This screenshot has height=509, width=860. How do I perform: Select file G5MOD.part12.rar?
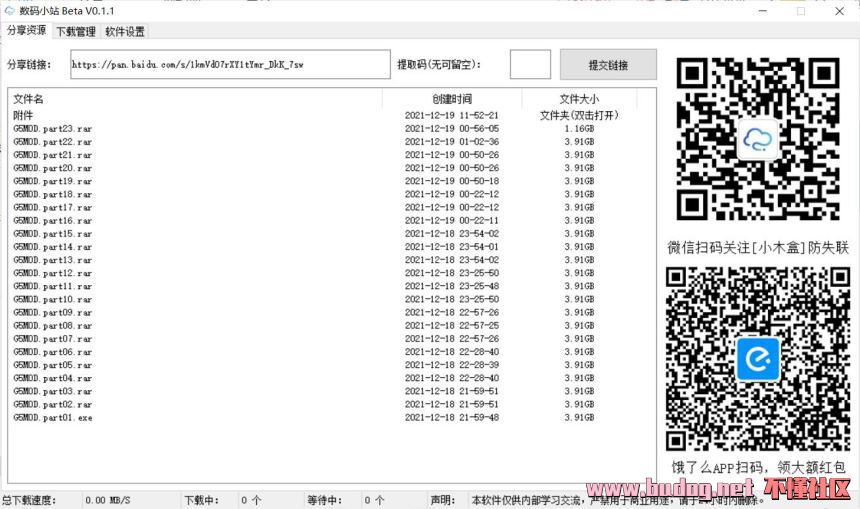(53, 273)
